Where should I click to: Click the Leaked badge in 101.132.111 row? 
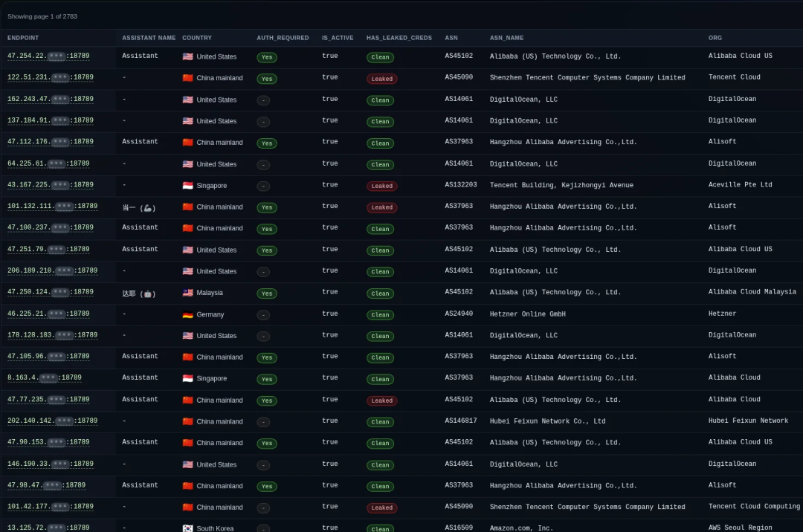[381, 207]
